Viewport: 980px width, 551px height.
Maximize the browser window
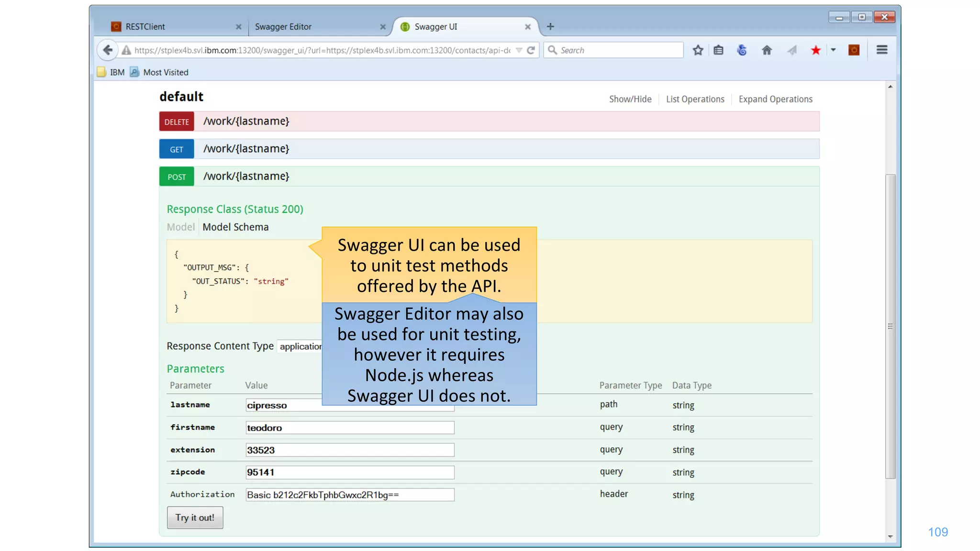[x=862, y=17]
